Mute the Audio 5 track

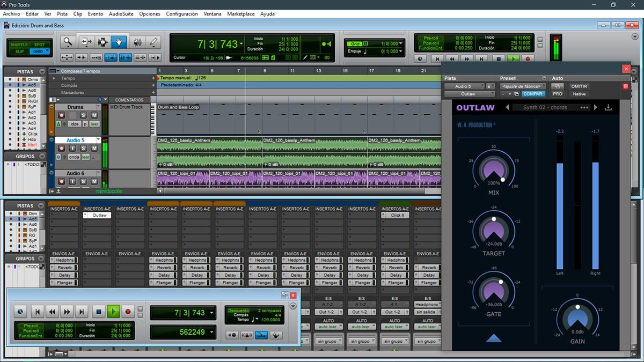click(94, 149)
